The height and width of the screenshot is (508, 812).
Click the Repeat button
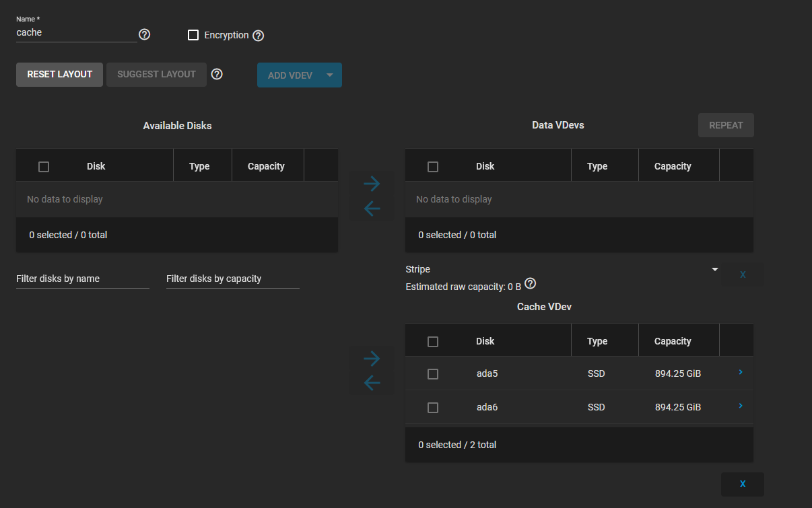(726, 125)
